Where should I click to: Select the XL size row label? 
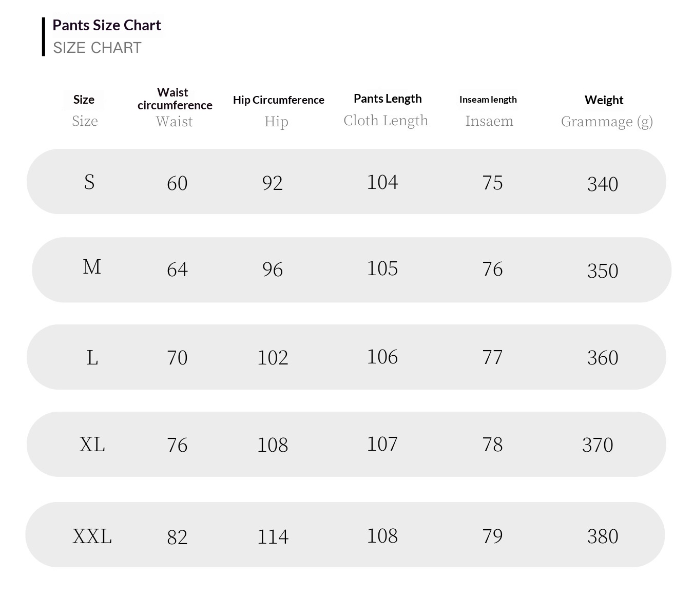(92, 444)
